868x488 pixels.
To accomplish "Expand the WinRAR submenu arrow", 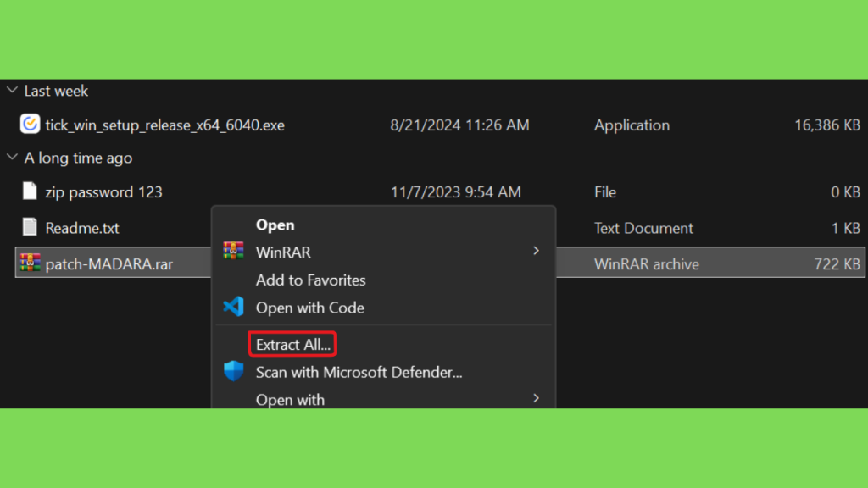I will point(536,251).
